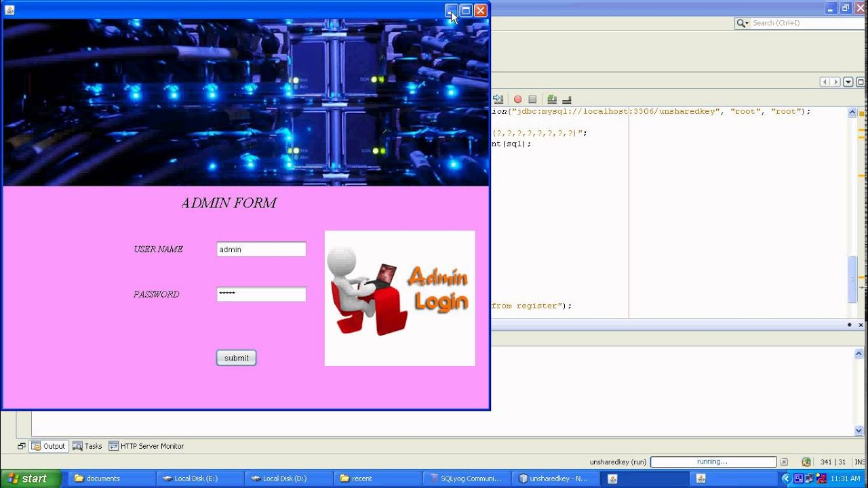Viewport: 868px width, 488px height.
Task: Switch to SQLyog Community taskbar item
Action: (x=465, y=479)
